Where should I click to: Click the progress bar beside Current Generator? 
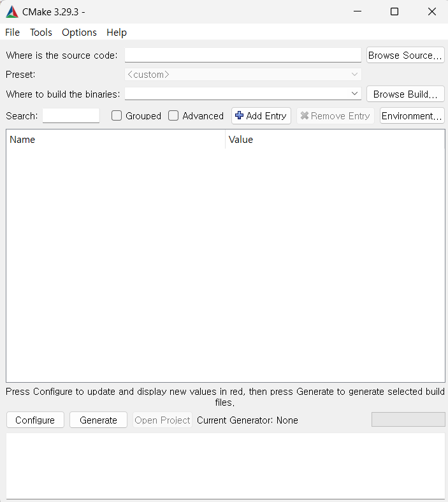point(408,420)
